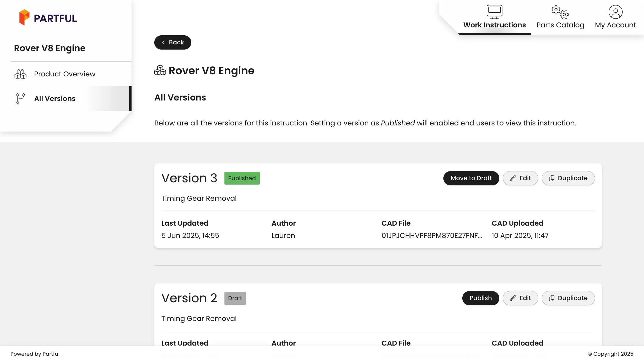This screenshot has height=362, width=644.
Task: Click the Partful logo icon
Action: coord(24,18)
